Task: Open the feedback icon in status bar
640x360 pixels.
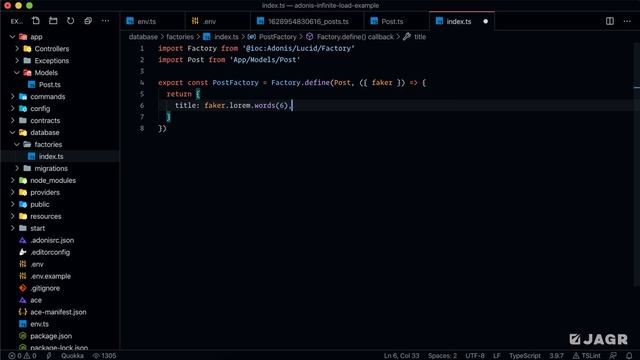Action: click(613, 356)
